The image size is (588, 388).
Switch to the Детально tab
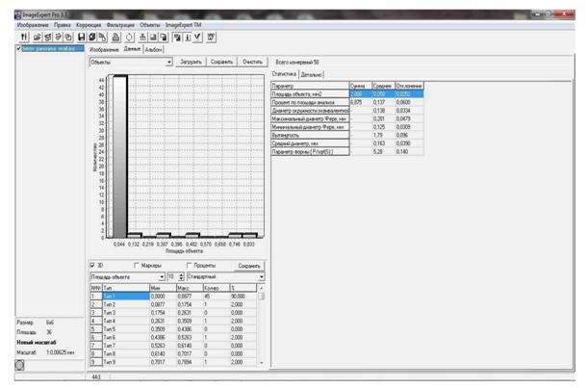tap(311, 73)
